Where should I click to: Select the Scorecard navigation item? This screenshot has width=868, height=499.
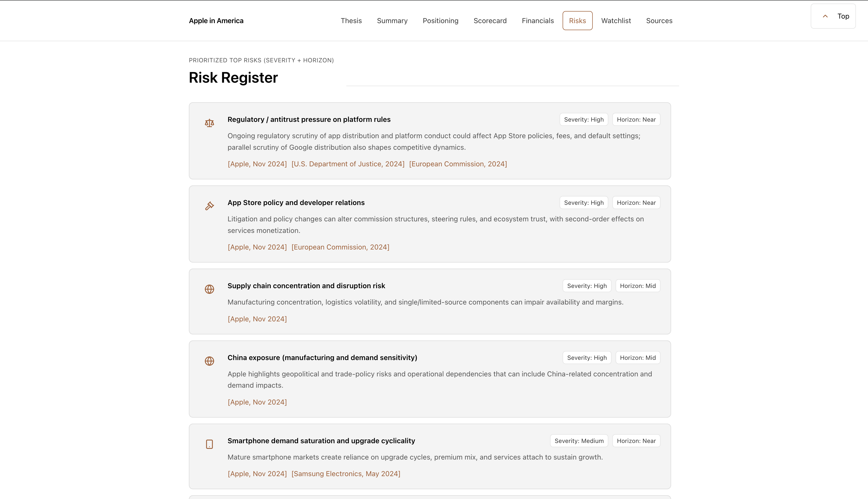pyautogui.click(x=490, y=21)
